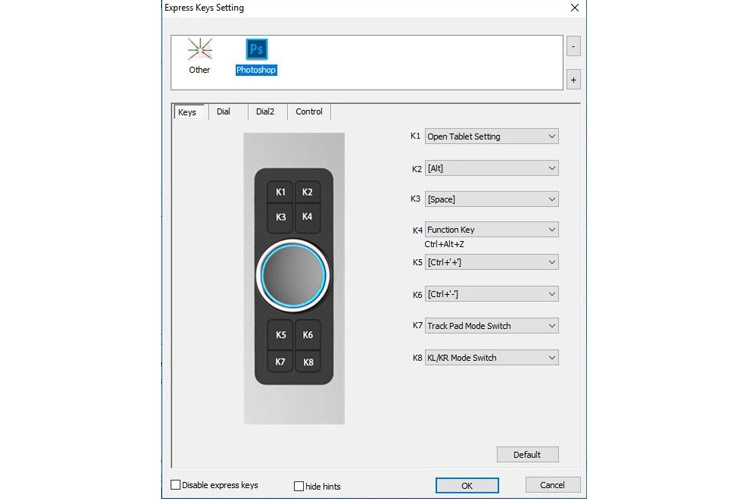Screen dimensions: 750x500
Task: Switch to the Keys tab
Action: tap(188, 112)
